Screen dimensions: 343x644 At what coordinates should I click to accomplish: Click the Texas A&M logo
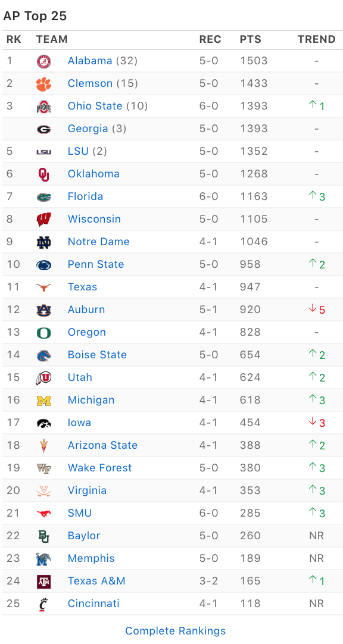pyautogui.click(x=43, y=581)
